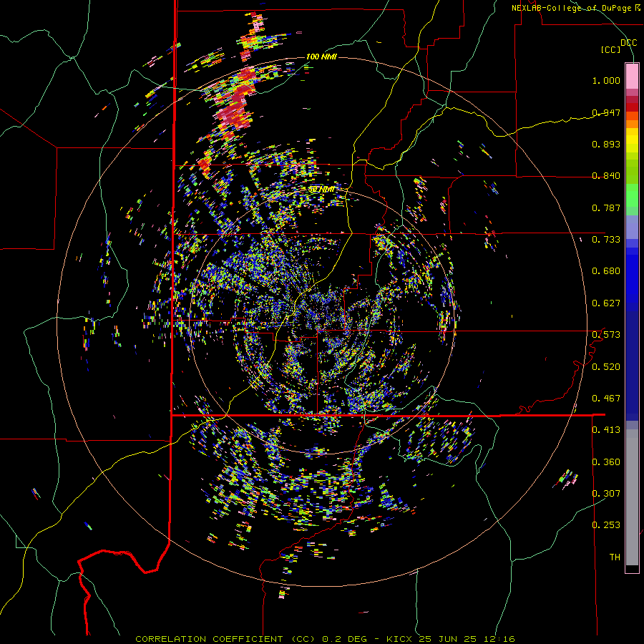644x644 pixels.
Task: Select the 0.360 legend value
Action: coord(606,462)
